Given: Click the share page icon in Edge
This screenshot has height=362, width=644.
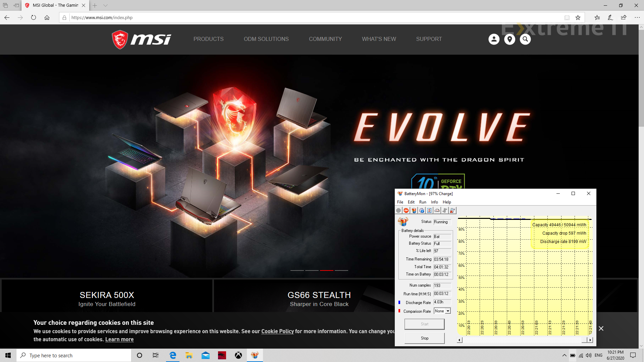Looking at the screenshot, I should pos(624,17).
